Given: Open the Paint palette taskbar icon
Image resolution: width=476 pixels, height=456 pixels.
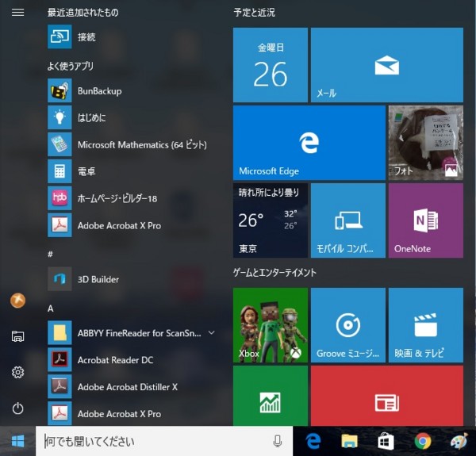Looking at the screenshot, I should 459,441.
